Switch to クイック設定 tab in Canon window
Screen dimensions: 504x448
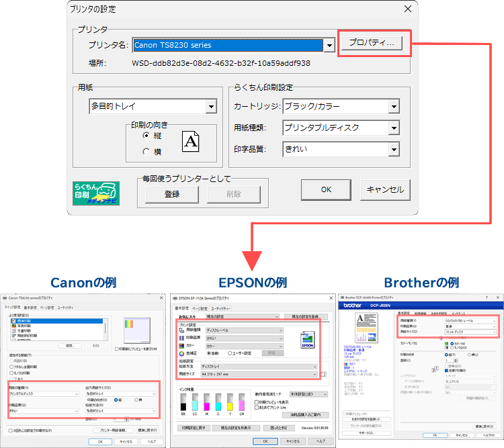12,308
